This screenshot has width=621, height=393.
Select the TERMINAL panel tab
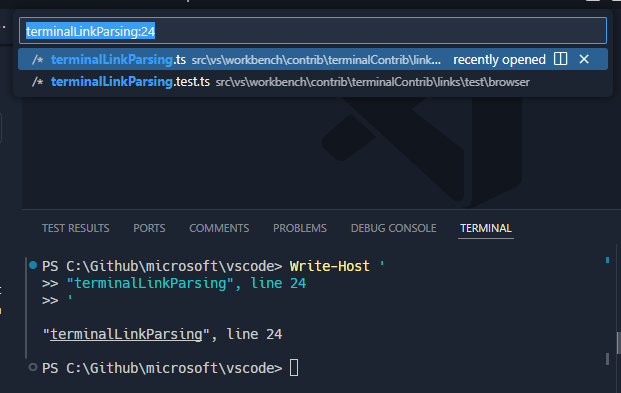[486, 228]
